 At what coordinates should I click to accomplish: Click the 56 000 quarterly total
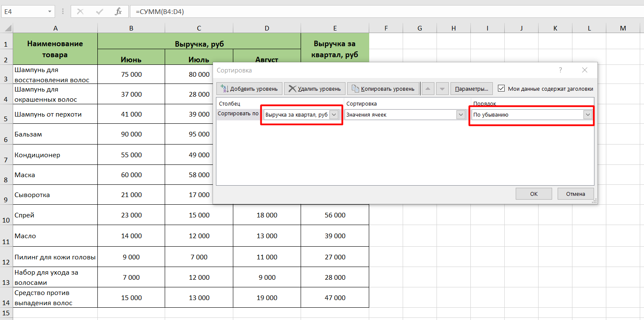(x=335, y=215)
